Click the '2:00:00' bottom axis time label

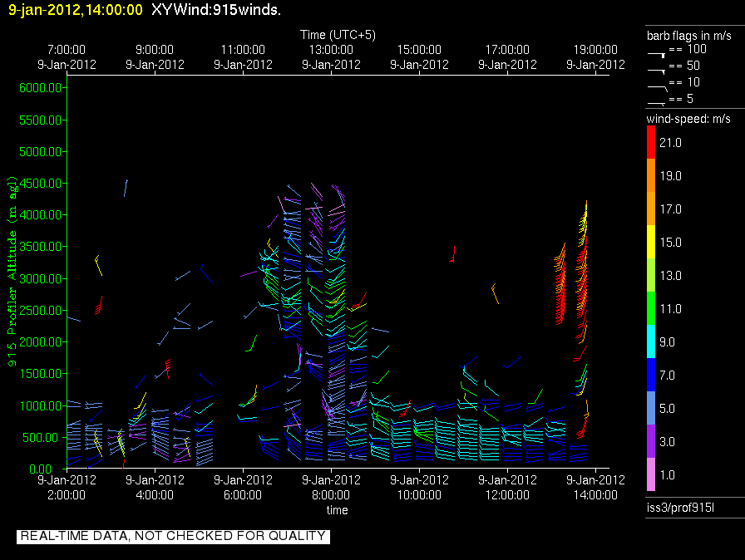67,495
